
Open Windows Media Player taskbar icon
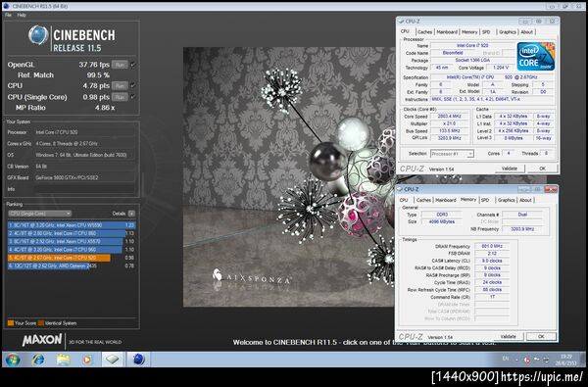click(87, 360)
